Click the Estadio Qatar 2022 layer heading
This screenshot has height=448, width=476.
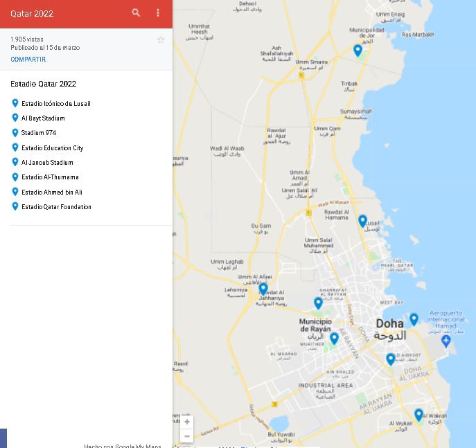(x=44, y=84)
